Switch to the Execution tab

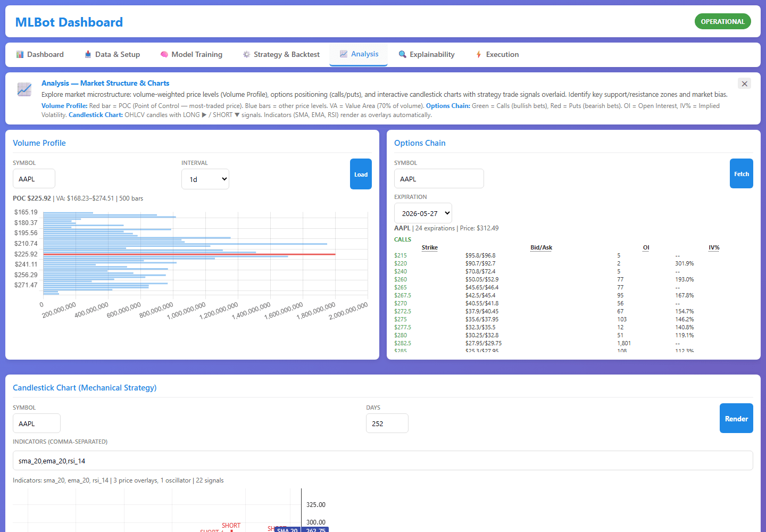pyautogui.click(x=497, y=54)
